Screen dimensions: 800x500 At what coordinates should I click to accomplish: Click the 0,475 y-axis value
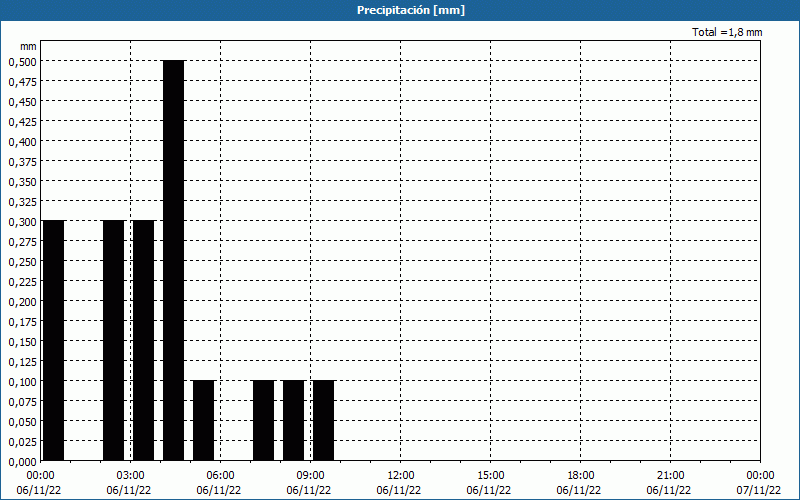click(22, 82)
